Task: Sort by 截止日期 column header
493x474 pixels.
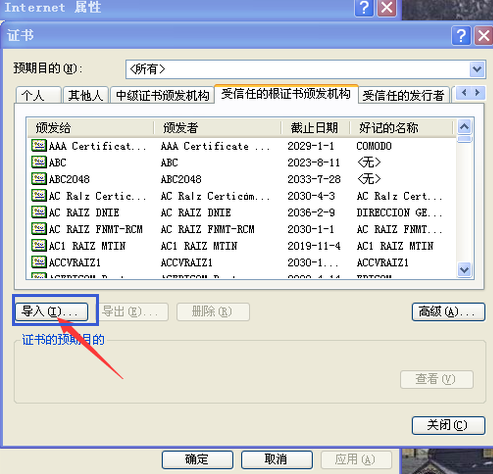Action: [315, 128]
